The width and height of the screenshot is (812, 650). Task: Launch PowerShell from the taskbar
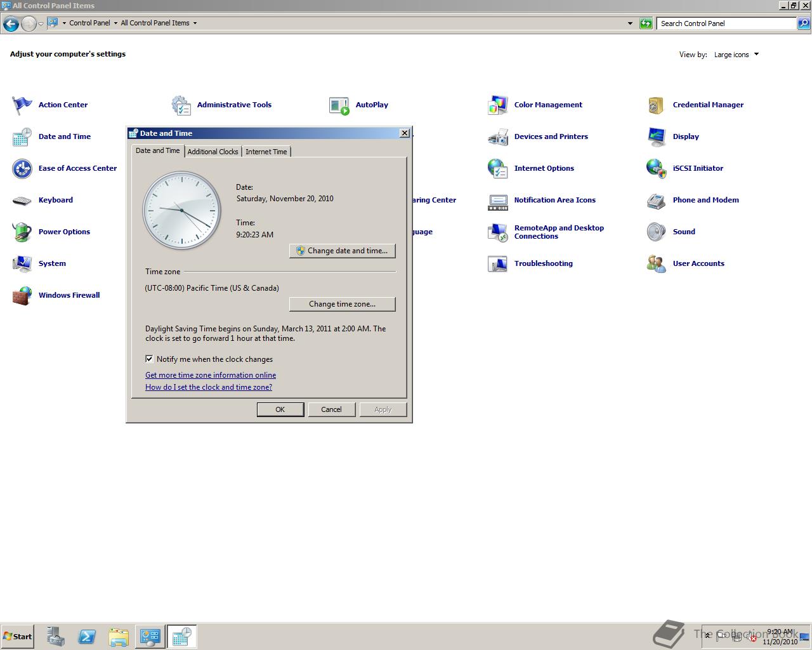click(x=87, y=637)
